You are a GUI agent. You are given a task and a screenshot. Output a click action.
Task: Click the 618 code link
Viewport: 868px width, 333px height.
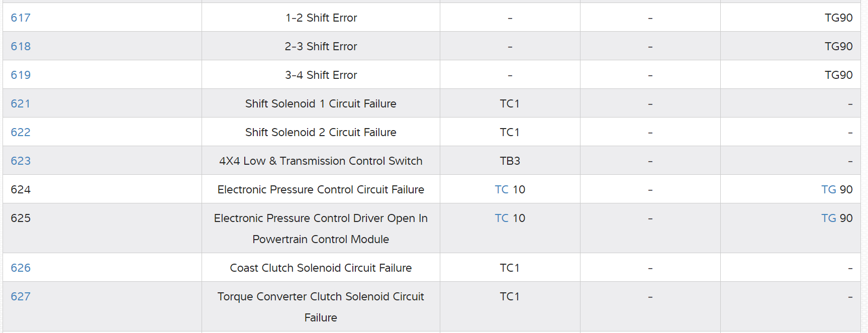[x=21, y=47]
